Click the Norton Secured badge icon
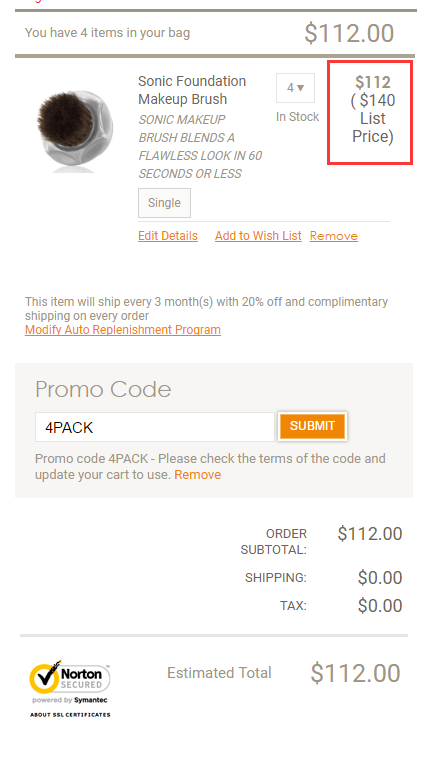Image resolution: width=438 pixels, height=760 pixels. click(x=70, y=677)
